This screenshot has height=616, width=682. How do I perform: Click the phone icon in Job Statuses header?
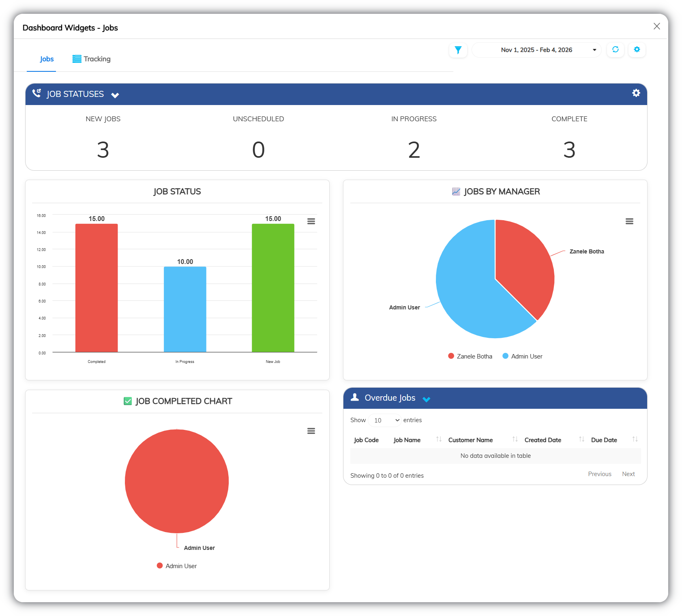click(x=36, y=93)
